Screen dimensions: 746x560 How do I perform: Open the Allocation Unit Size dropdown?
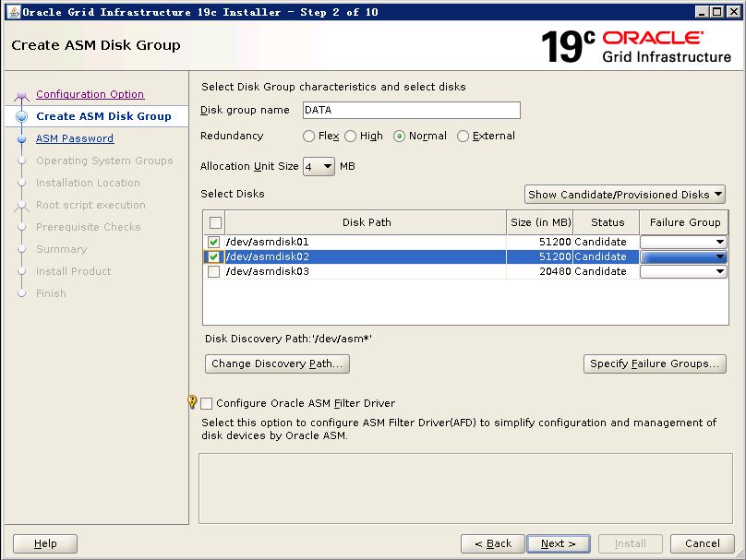319,166
